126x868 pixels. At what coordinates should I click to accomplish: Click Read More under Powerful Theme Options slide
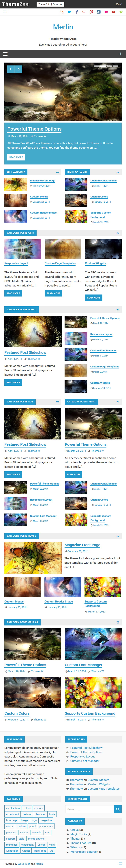tap(16, 157)
